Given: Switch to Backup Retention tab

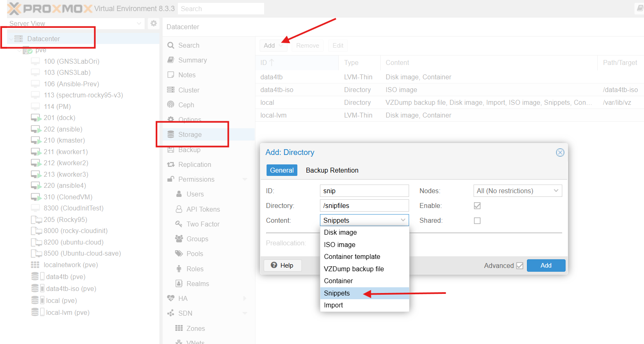Looking at the screenshot, I should pos(332,170).
